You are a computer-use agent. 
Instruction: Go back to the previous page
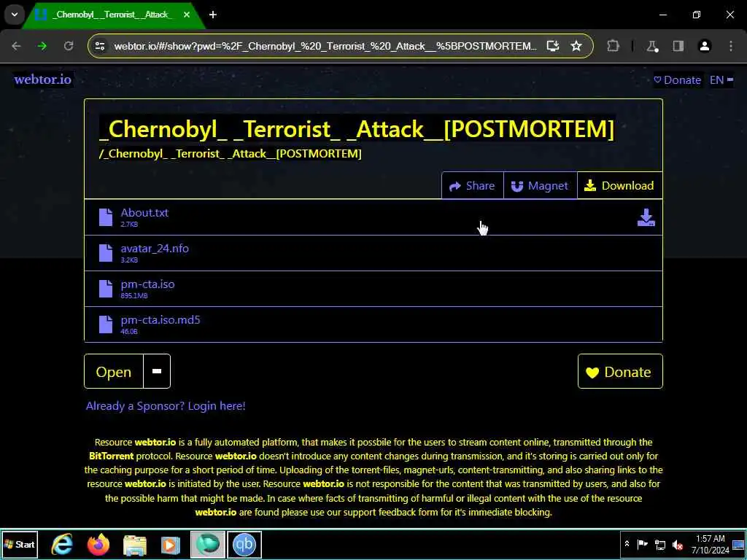click(16, 46)
